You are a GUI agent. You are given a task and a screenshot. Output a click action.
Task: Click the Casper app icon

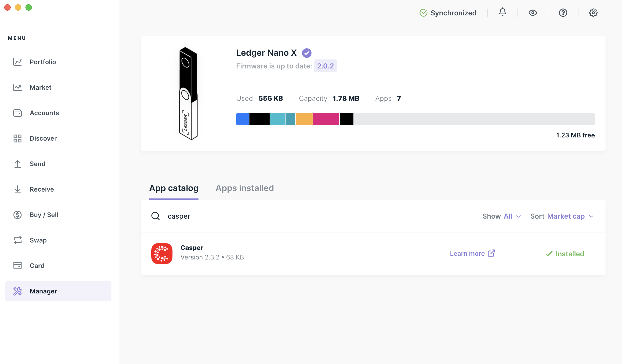(162, 254)
